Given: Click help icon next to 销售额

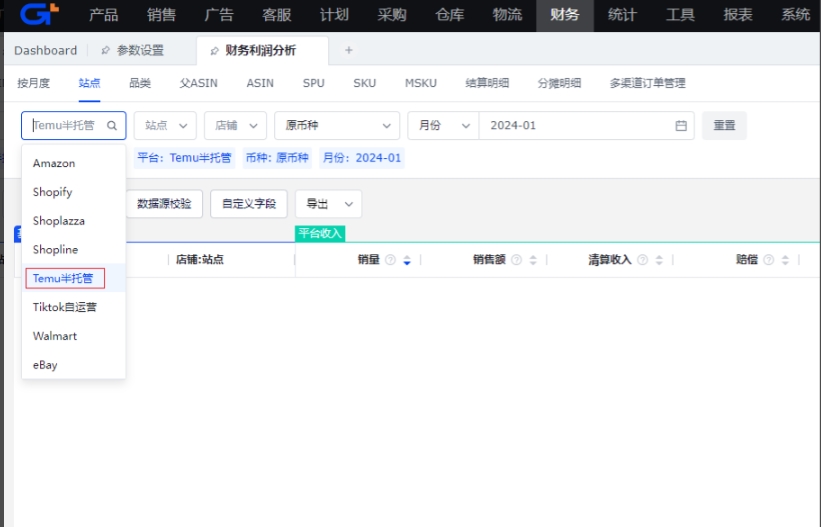Looking at the screenshot, I should click(x=516, y=260).
